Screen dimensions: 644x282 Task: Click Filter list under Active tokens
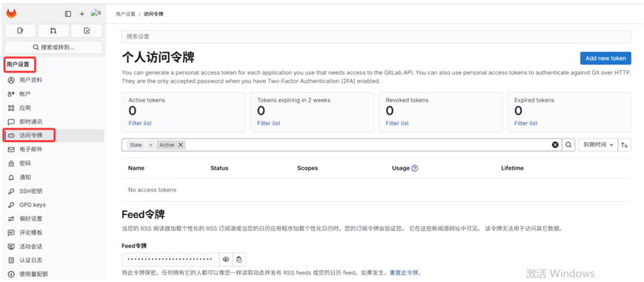(140, 123)
